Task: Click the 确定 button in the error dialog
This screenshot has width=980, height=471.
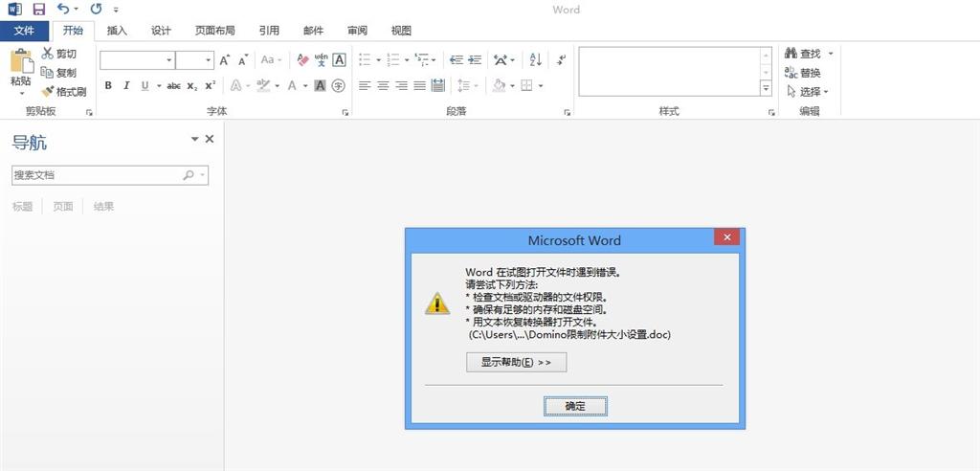Action: (575, 406)
